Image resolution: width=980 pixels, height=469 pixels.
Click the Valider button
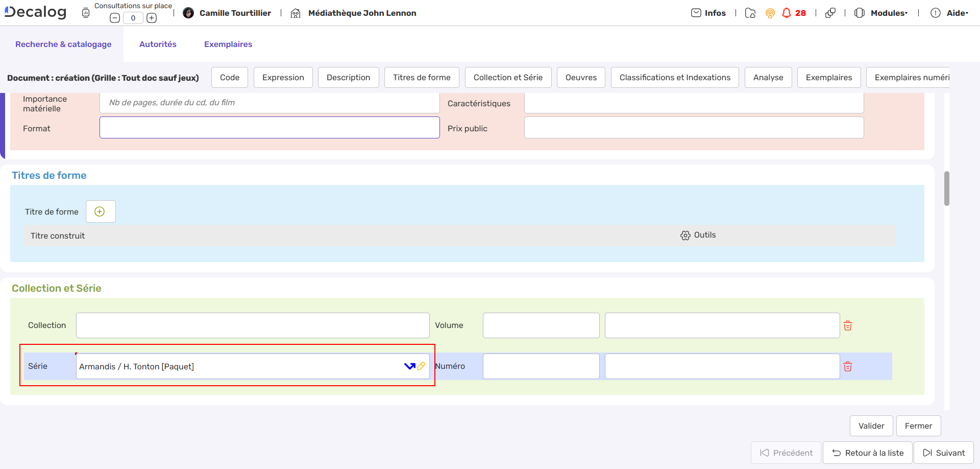coord(871,426)
